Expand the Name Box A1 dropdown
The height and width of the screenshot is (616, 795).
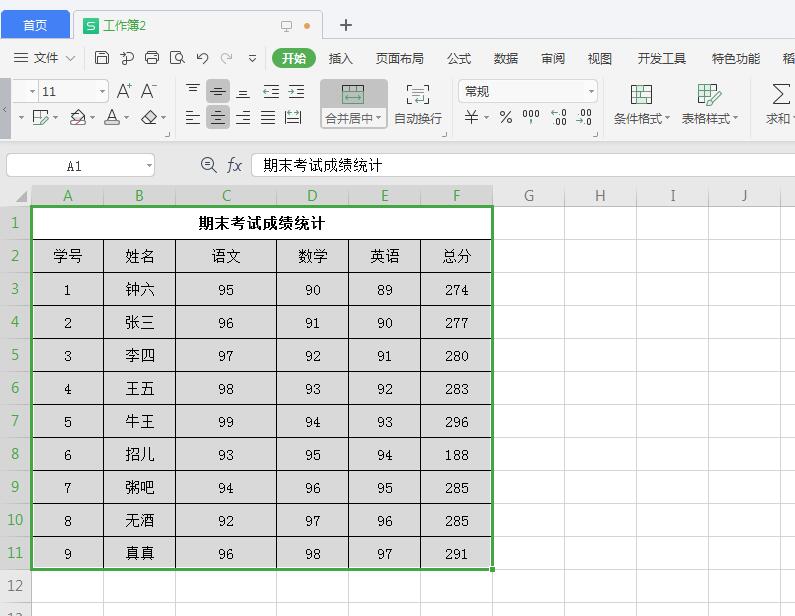pyautogui.click(x=149, y=166)
